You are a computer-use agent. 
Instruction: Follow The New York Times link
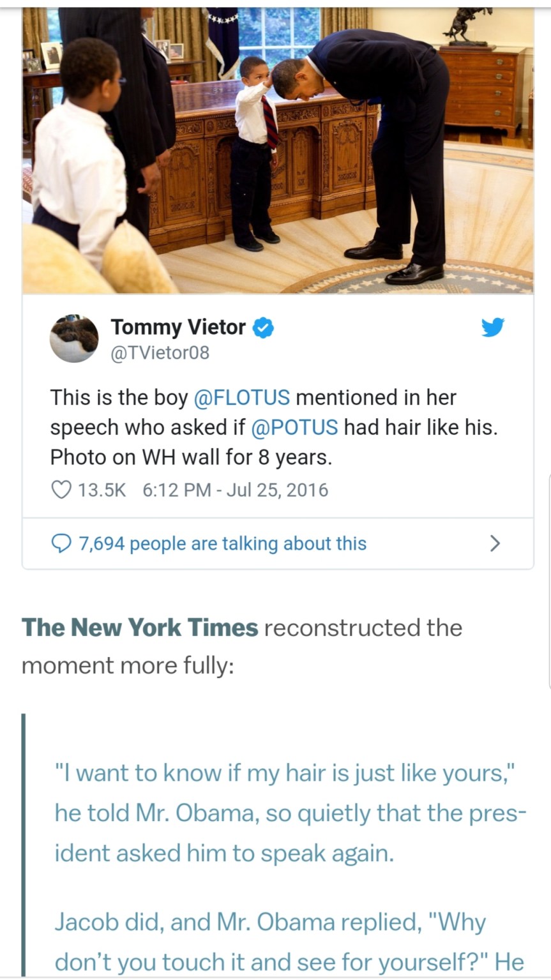pos(140,628)
